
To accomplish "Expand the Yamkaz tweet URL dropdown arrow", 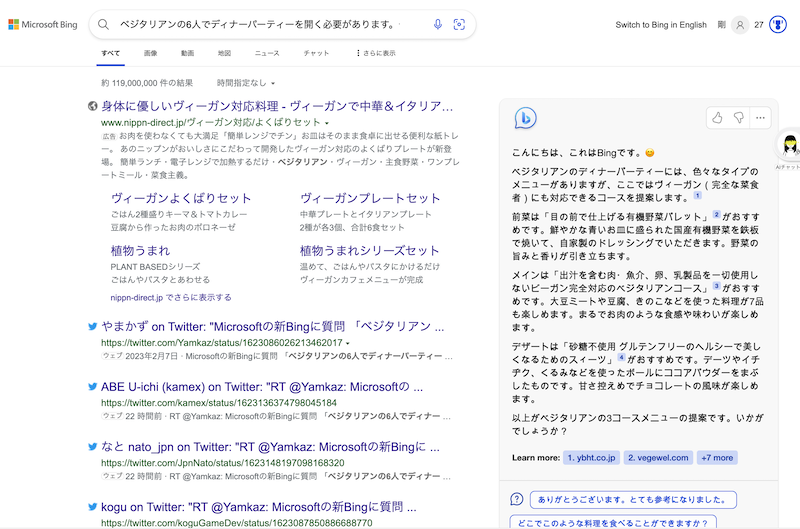I will click(348, 343).
